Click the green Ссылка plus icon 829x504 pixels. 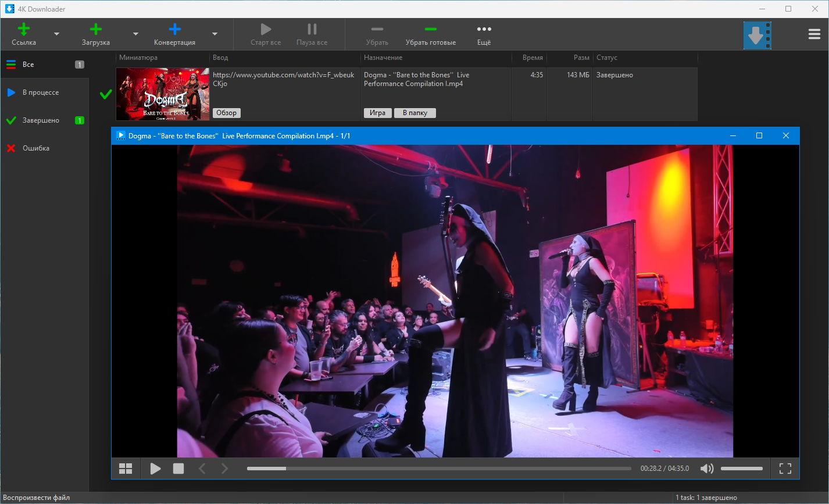24,29
